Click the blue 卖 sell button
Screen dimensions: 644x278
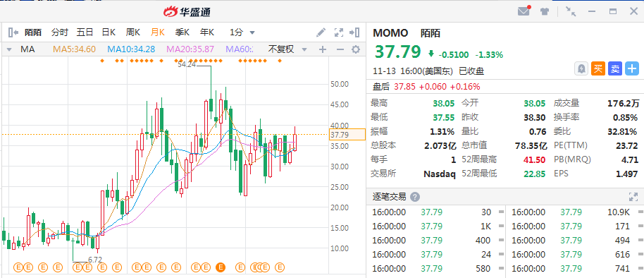coord(615,68)
